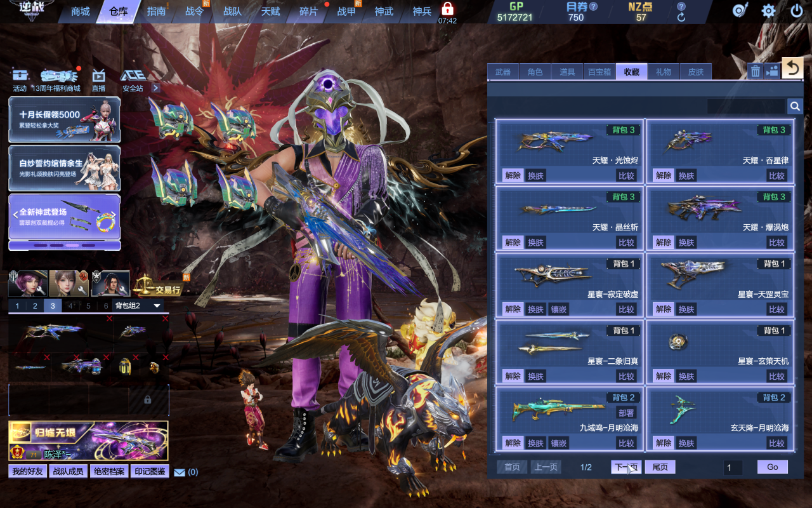Click the return arrow button
This screenshot has width=812, height=508.
792,68
